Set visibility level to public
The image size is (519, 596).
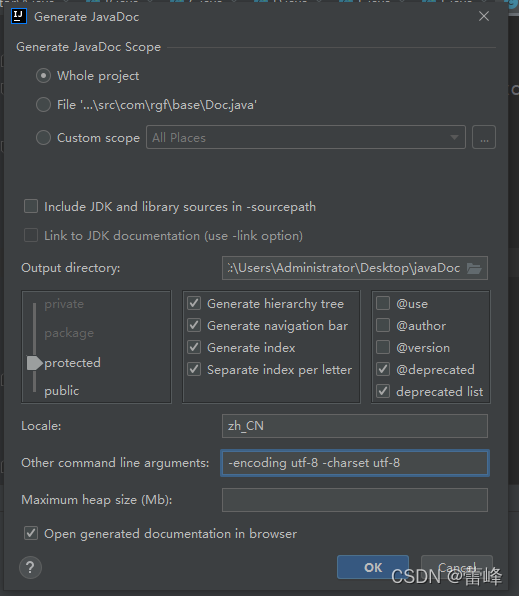point(62,391)
